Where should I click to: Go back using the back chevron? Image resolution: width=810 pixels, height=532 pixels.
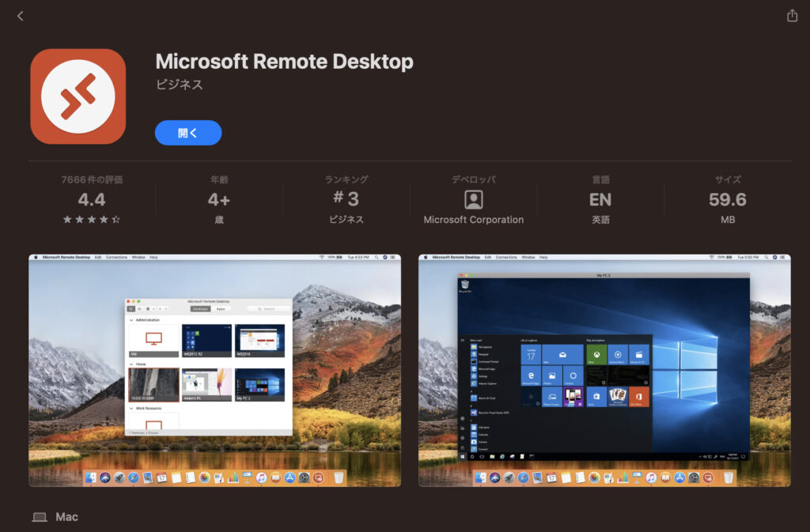click(20, 16)
